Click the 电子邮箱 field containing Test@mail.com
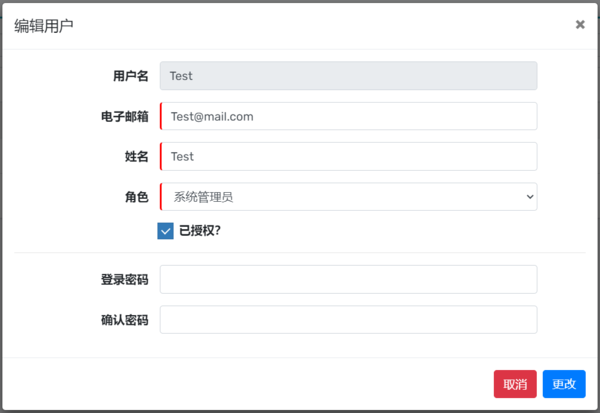 (x=348, y=116)
